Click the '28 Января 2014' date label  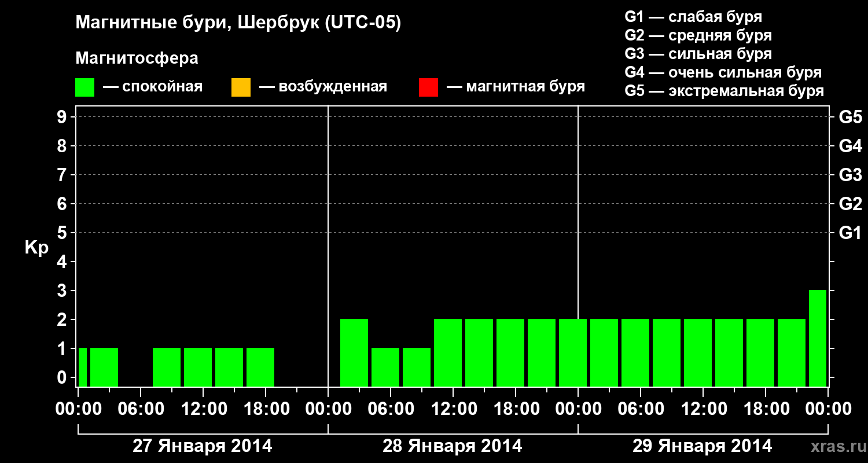(452, 446)
